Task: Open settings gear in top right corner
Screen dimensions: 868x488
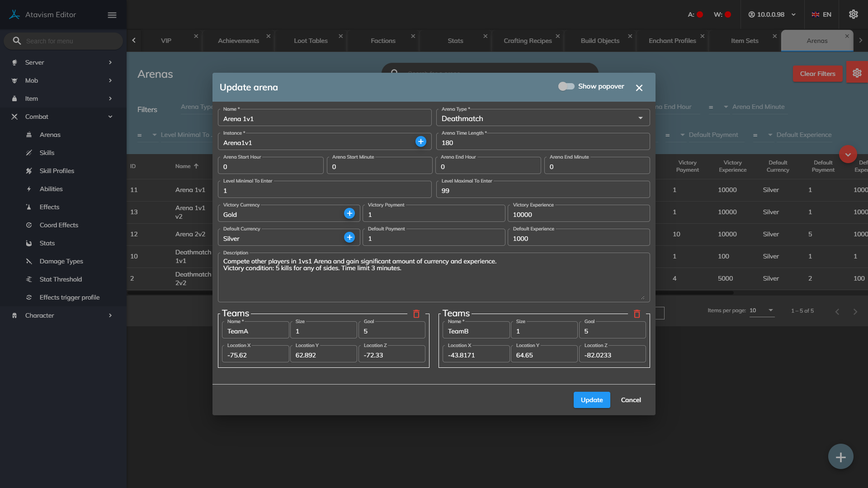Action: tap(853, 14)
